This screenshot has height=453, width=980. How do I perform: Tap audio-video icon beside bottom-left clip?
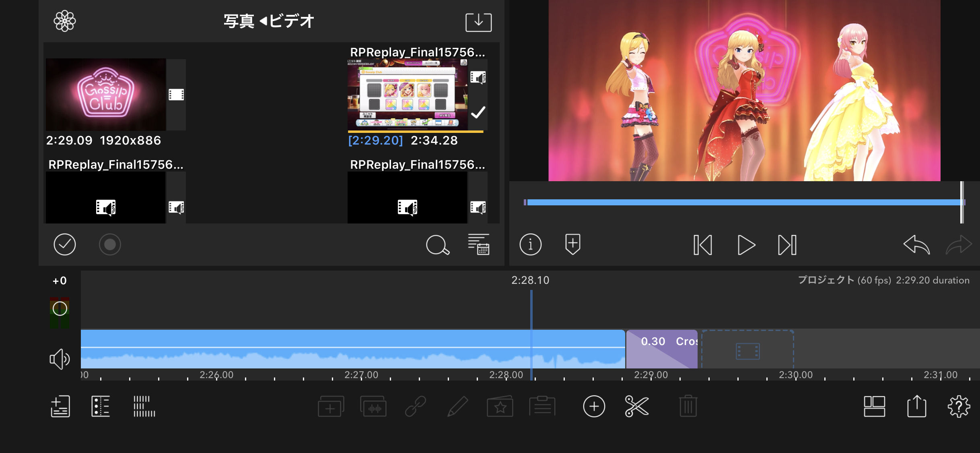point(176,207)
